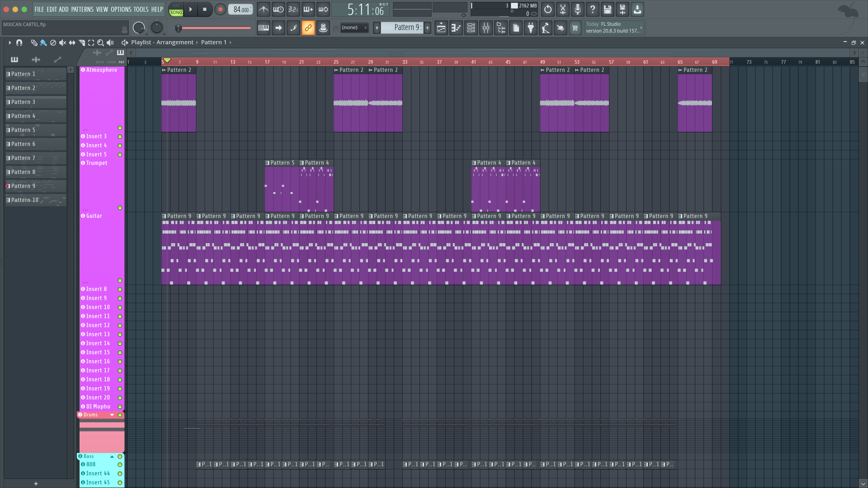
Task: Open the help question mark icon
Action: tap(593, 9)
